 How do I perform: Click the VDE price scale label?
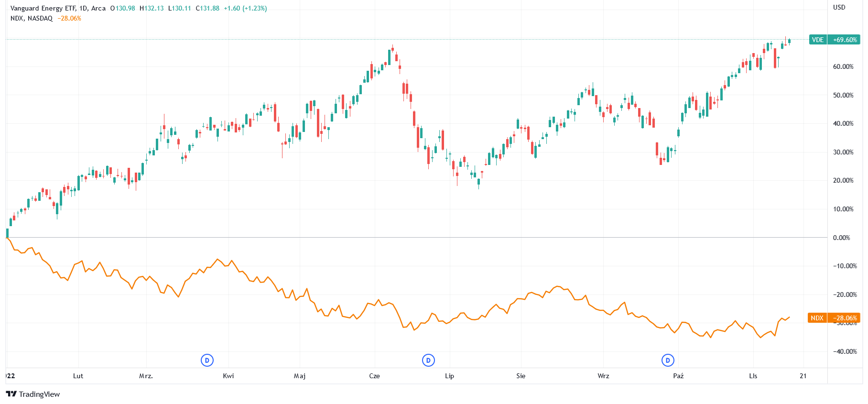pyautogui.click(x=818, y=40)
